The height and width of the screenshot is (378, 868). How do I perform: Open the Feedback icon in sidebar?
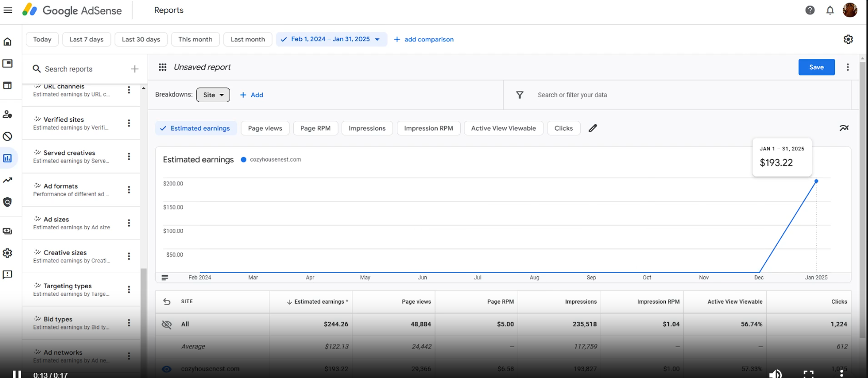[8, 275]
